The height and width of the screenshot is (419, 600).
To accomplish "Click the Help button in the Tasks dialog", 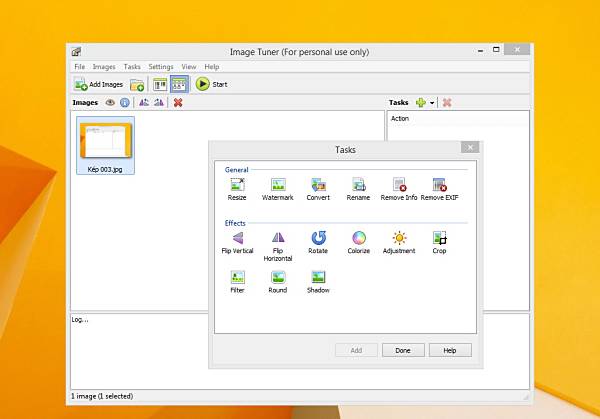I will point(450,350).
